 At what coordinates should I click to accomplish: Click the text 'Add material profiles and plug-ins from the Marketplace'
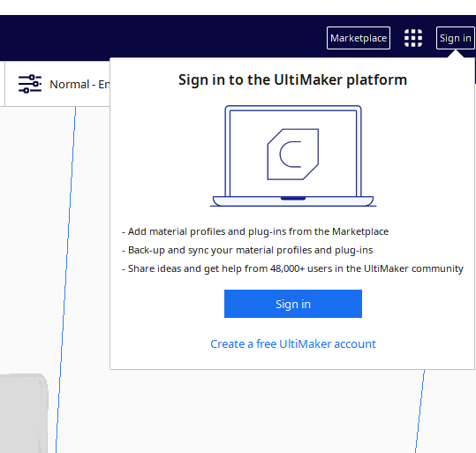pyautogui.click(x=258, y=231)
